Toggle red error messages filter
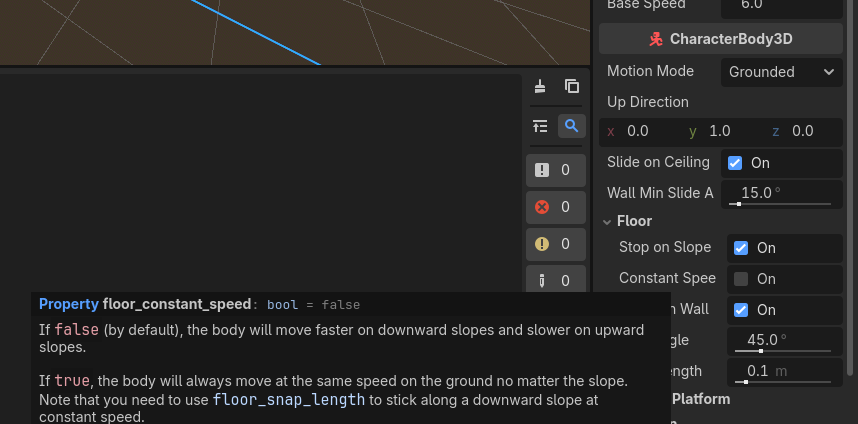The height and width of the screenshot is (424, 858). click(555, 207)
